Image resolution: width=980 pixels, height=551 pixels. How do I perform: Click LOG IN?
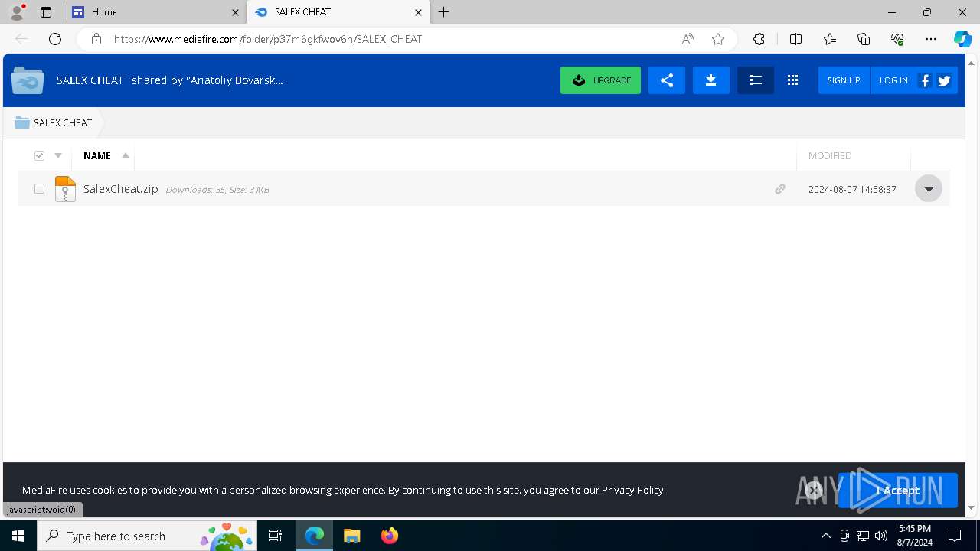(893, 80)
